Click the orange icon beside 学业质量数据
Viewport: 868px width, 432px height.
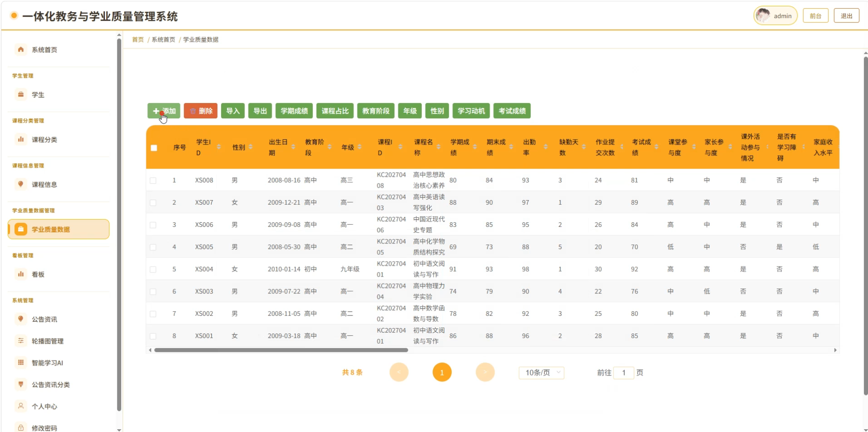(x=21, y=229)
